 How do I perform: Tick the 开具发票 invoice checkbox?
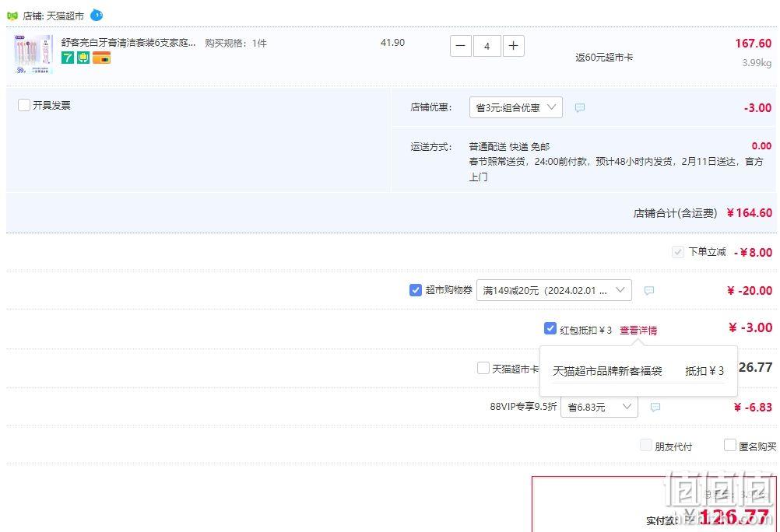(24, 105)
